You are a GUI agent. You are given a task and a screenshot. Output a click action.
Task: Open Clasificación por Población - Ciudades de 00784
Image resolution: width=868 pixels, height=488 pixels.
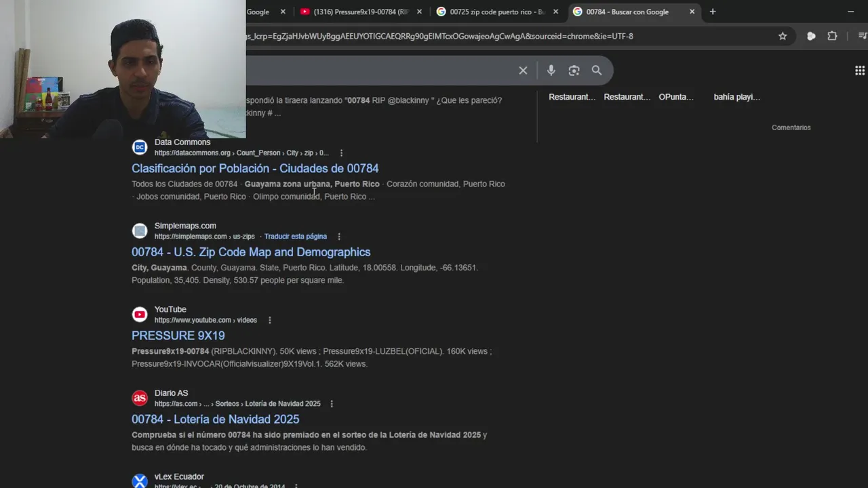tap(255, 168)
